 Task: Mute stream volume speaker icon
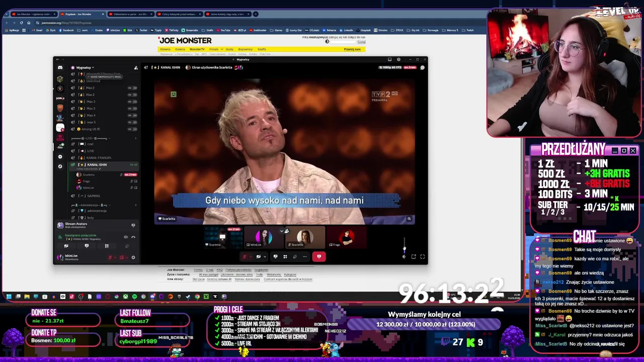[x=404, y=256]
